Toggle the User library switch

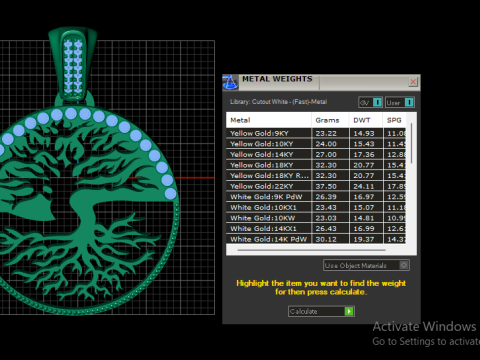tap(400, 102)
